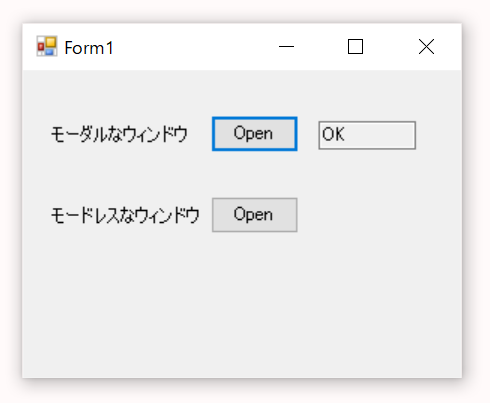Select the Open button beside モーダルなウィンドウ
The height and width of the screenshot is (403, 490).
tap(255, 134)
